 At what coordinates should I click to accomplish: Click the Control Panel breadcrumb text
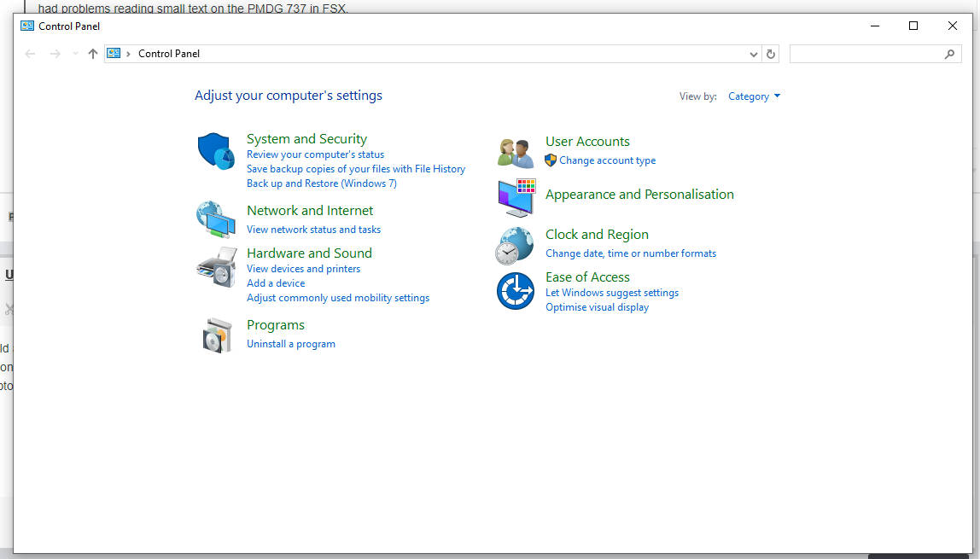pyautogui.click(x=169, y=54)
